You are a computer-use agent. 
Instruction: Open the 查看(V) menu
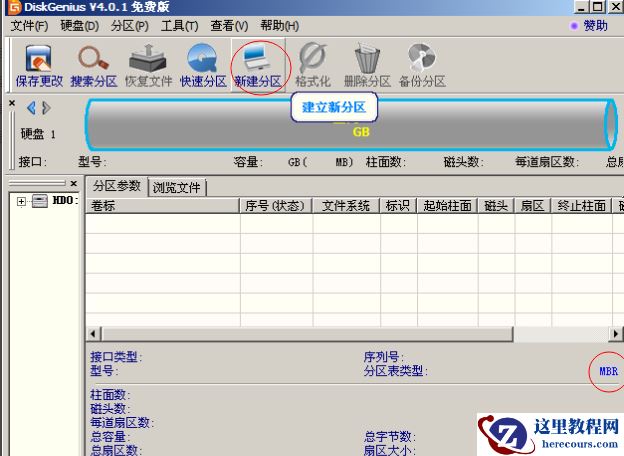click(229, 26)
